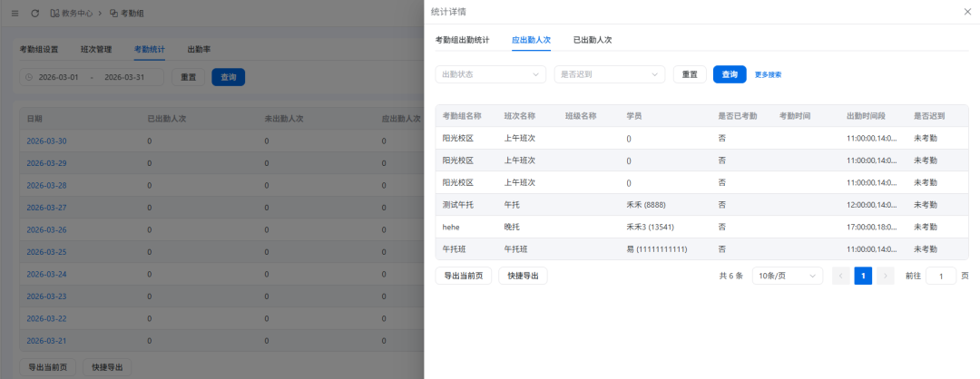Click 快捷导出 in the drawer

(x=523, y=276)
